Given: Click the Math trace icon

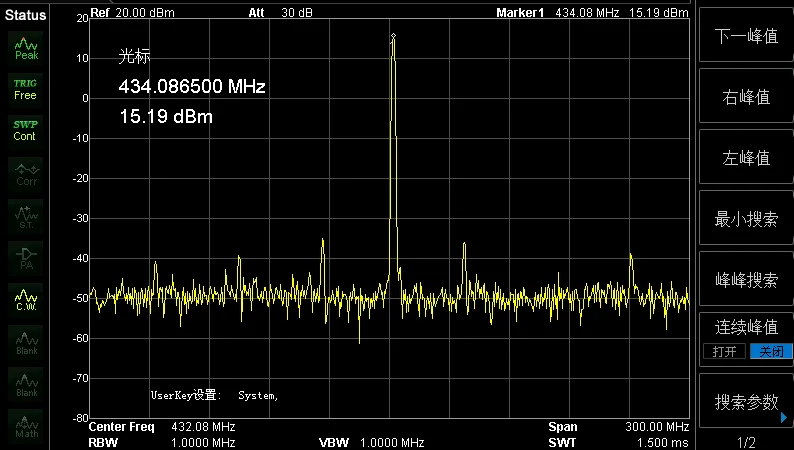Looking at the screenshot, I should [26, 426].
